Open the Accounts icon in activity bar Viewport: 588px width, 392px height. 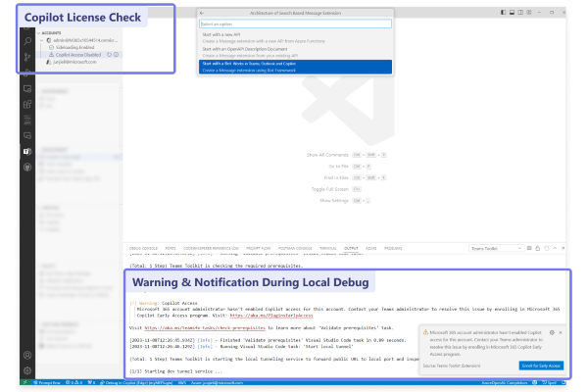pyautogui.click(x=27, y=355)
